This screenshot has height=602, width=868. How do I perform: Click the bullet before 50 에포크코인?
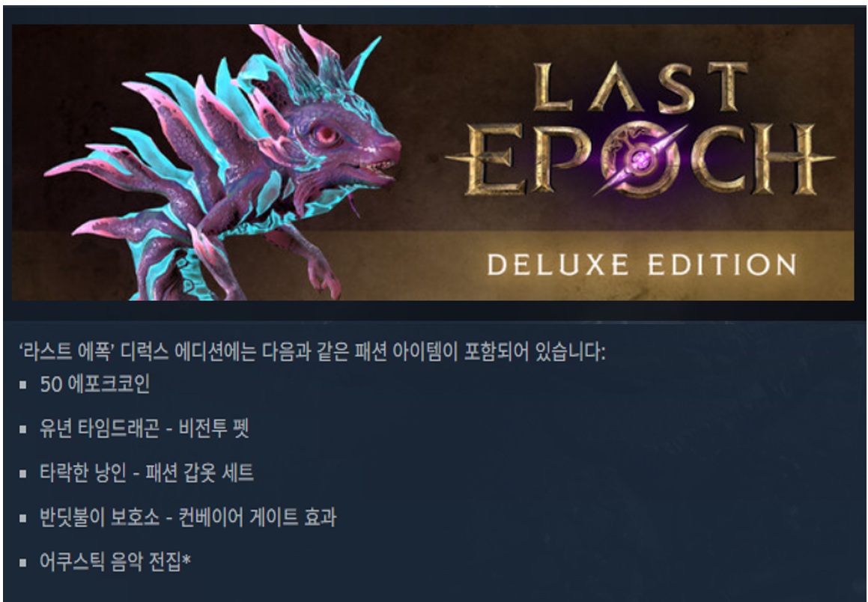click(22, 385)
